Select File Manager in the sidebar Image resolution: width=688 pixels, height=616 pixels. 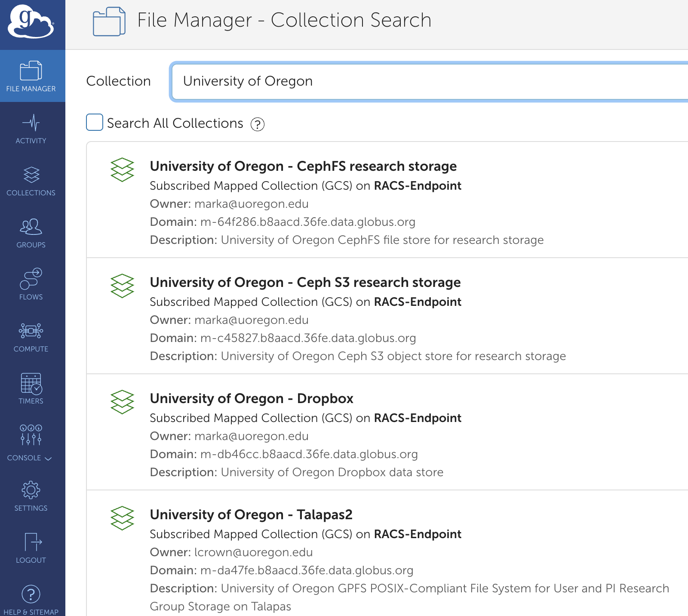(x=31, y=77)
